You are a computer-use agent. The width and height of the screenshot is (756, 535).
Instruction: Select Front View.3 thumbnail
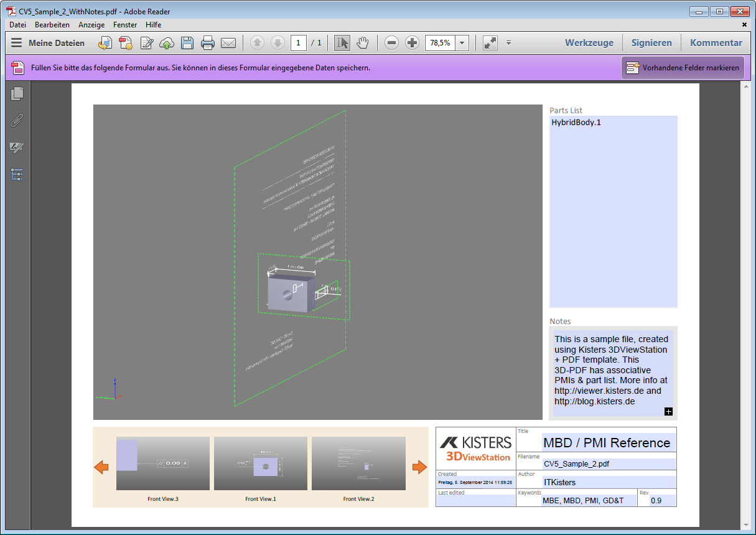tap(163, 463)
